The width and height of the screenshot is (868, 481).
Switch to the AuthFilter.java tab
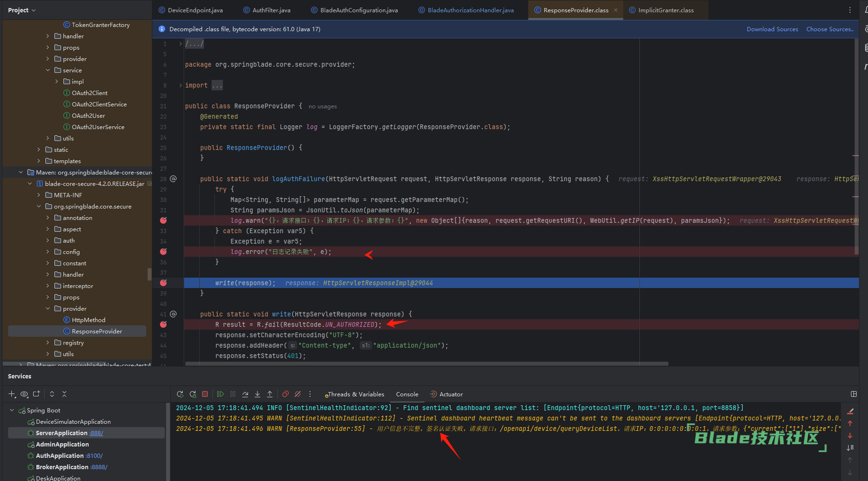click(267, 10)
